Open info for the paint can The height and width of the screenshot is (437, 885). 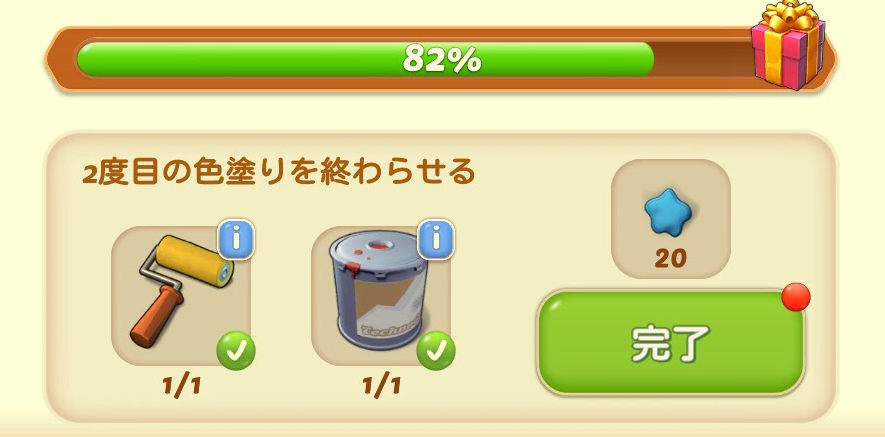(436, 239)
